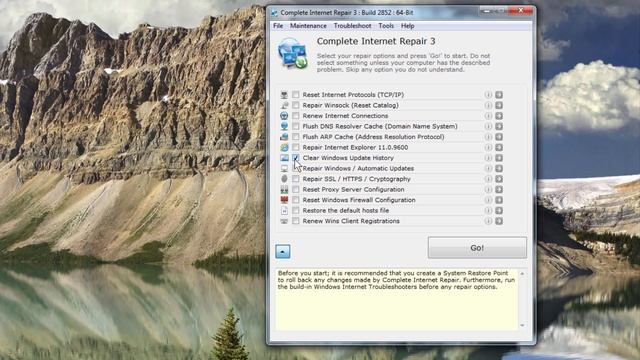Click info icon for Flush DNS Resolver Cache
Screen dimensions: 640x360
[488, 127]
